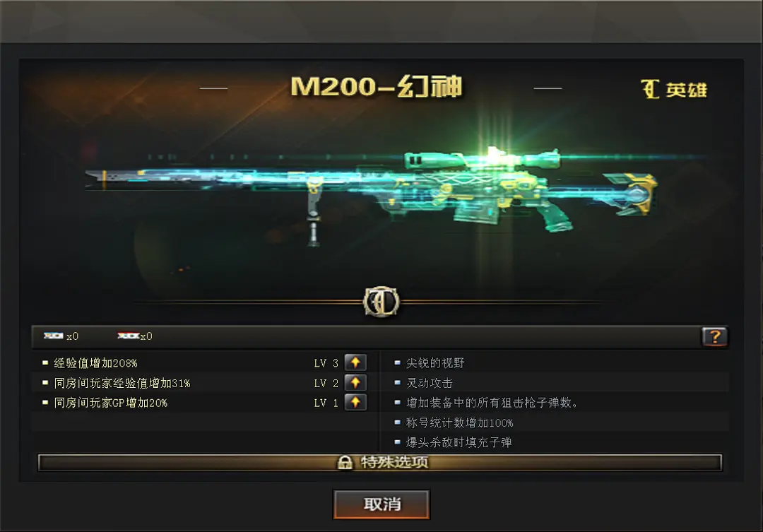Click the M200-幻神 title text
763x532 pixels.
click(376, 87)
